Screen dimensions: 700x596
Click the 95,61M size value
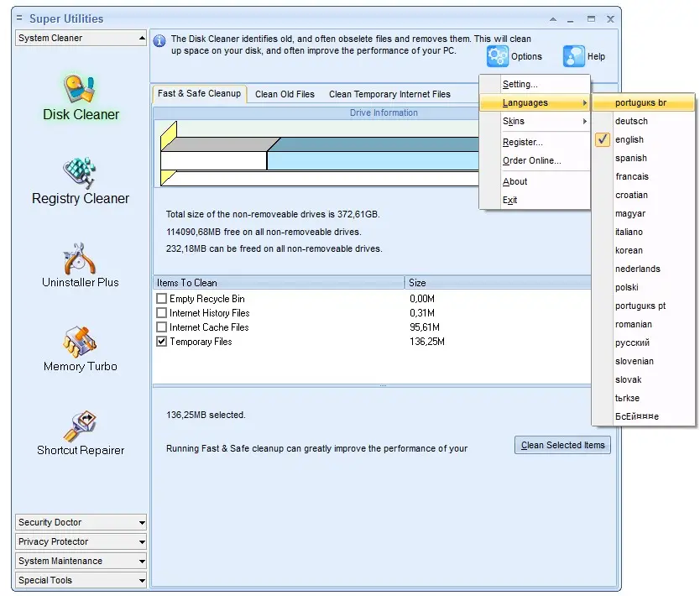pyautogui.click(x=425, y=327)
